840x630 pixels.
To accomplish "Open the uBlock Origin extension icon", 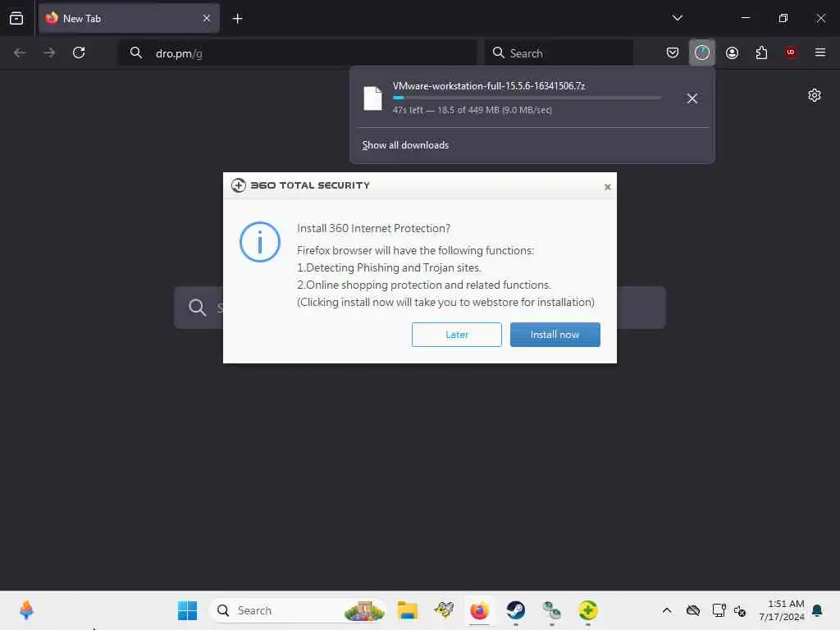I will pos(791,52).
